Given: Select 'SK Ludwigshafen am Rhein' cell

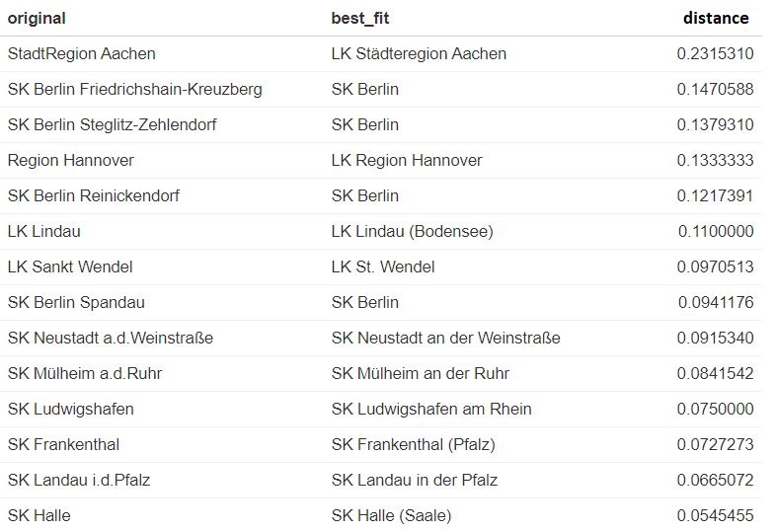Looking at the screenshot, I should point(431,409).
